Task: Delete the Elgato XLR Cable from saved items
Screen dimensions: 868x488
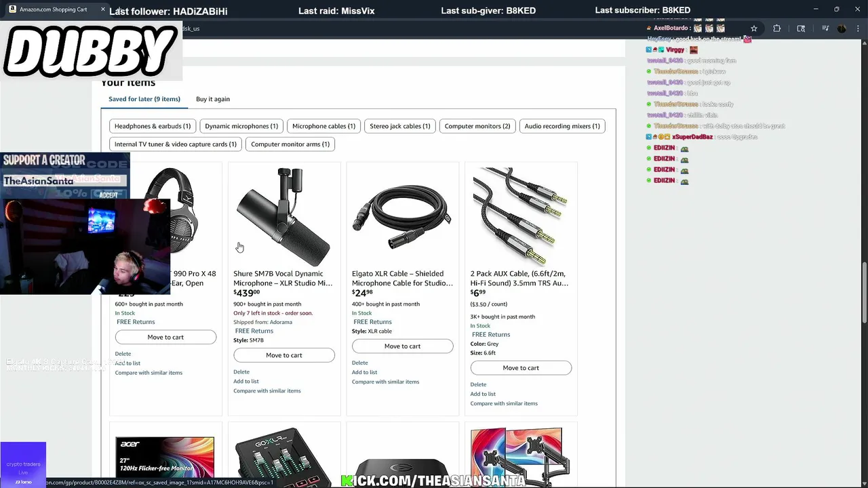Action: coord(359,363)
